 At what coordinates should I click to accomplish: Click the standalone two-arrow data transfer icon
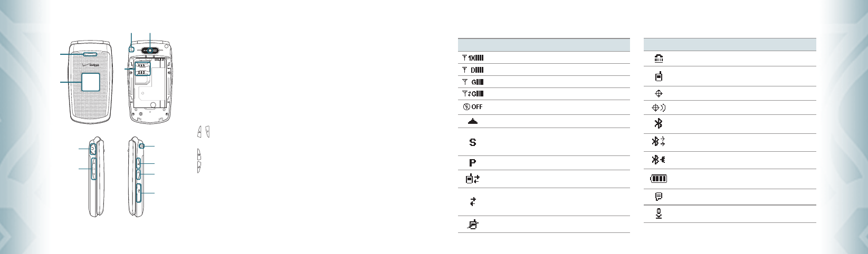[x=473, y=202]
